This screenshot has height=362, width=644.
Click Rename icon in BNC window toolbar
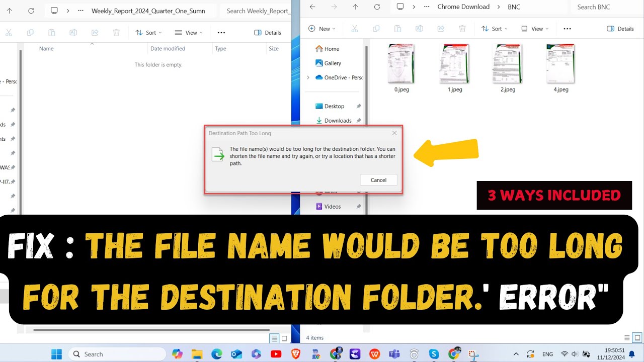click(419, 29)
